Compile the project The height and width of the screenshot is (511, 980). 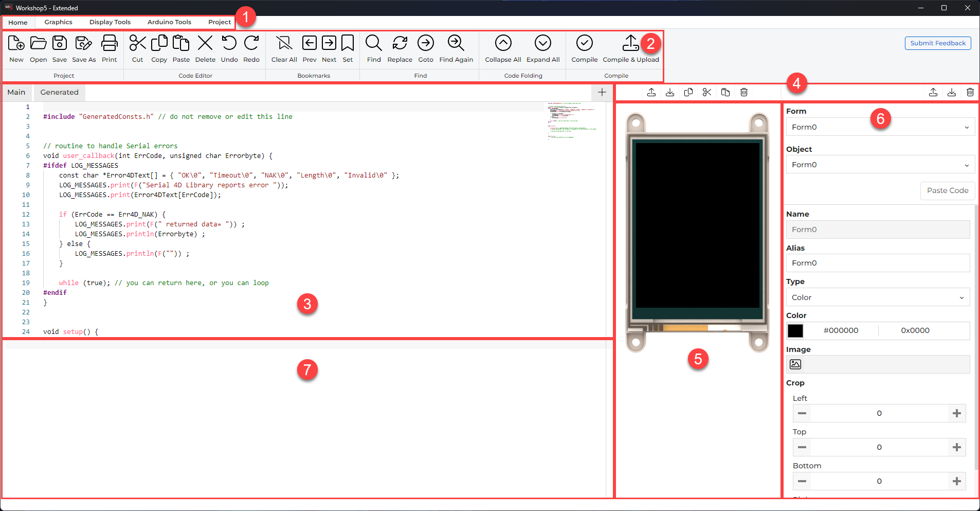585,49
